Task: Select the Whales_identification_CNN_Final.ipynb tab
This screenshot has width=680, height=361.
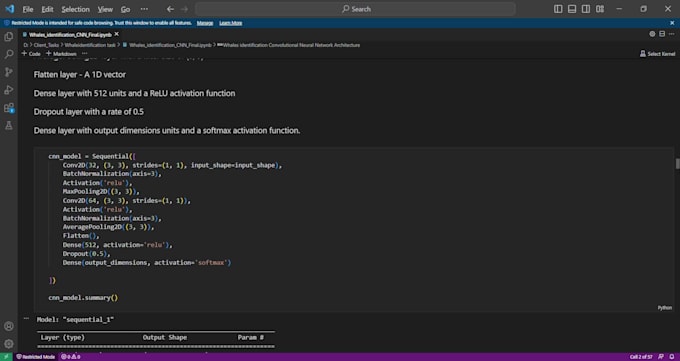Action: tap(70, 34)
